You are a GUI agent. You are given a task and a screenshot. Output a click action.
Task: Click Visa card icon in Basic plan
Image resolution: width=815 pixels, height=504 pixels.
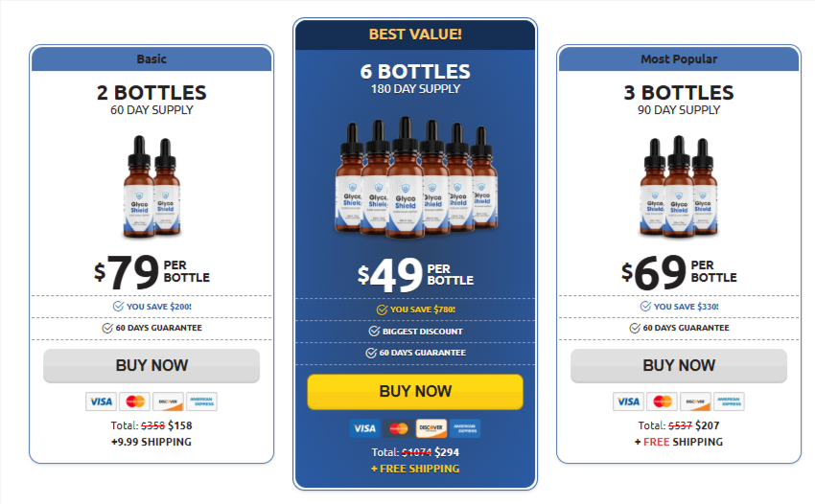point(101,401)
